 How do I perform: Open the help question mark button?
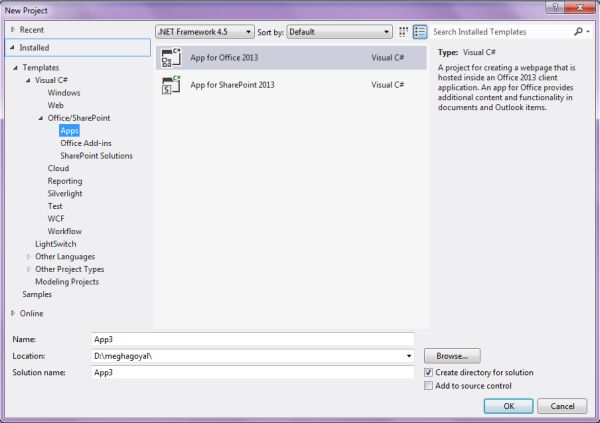point(555,7)
